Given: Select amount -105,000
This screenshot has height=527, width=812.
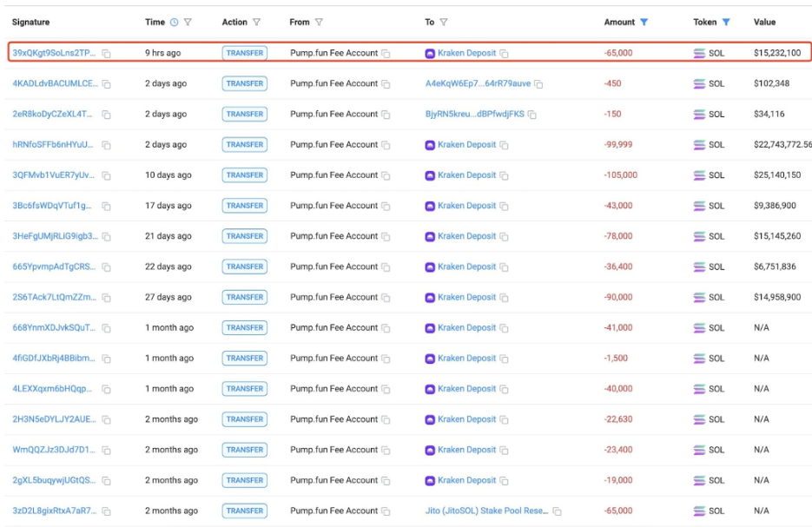Looking at the screenshot, I should (620, 175).
